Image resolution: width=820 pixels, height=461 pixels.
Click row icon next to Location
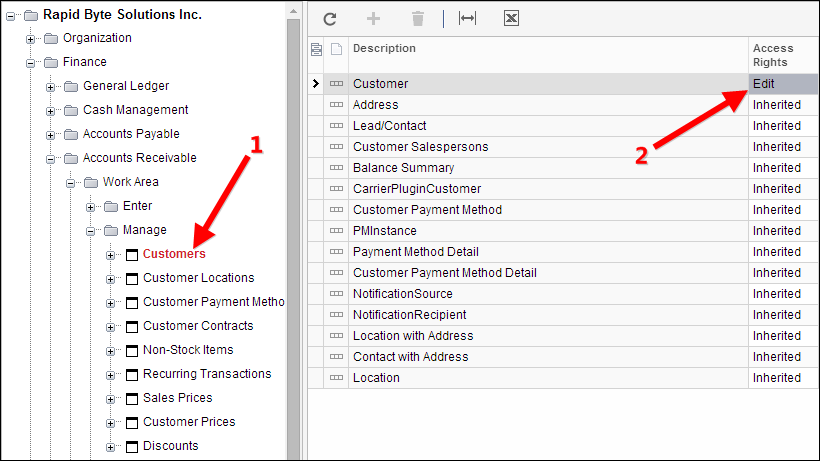[x=336, y=377]
